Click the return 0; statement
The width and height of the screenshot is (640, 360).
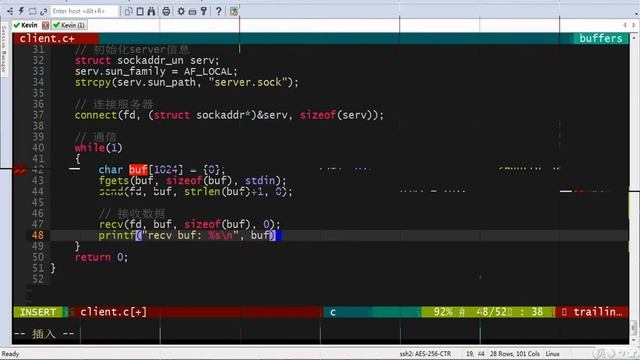[101, 257]
